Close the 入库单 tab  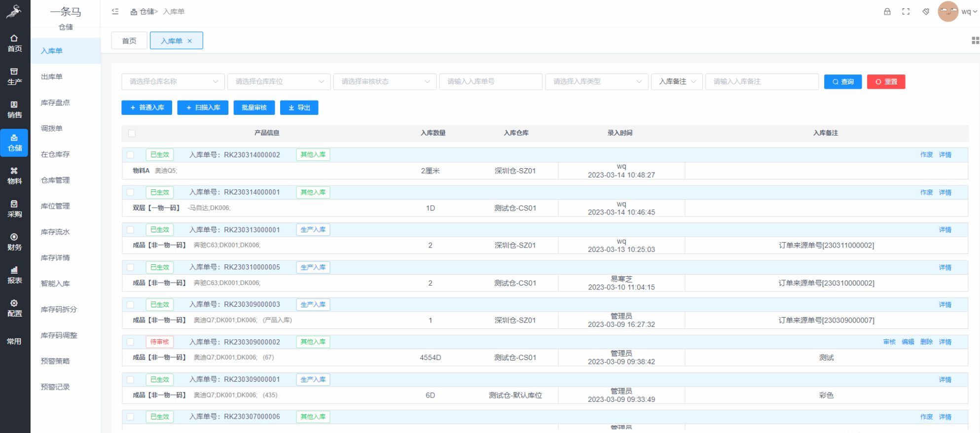(189, 41)
